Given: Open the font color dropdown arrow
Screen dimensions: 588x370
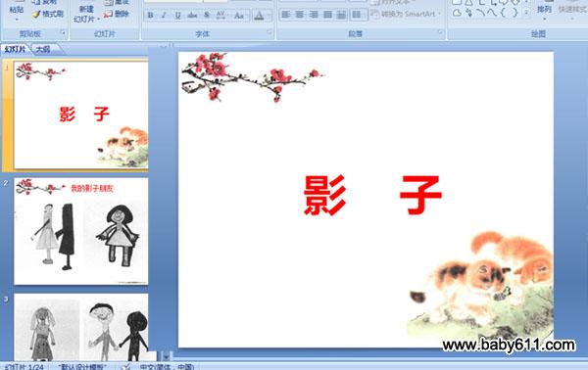Looking at the screenshot, I should [x=269, y=16].
